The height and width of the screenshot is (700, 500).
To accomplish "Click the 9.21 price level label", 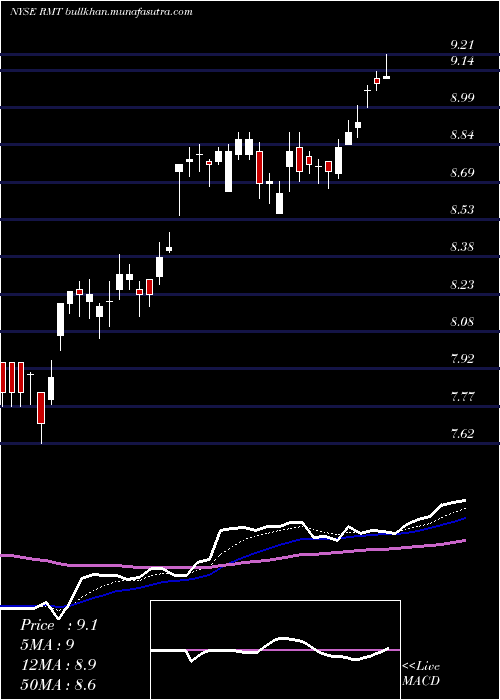I will click(462, 45).
